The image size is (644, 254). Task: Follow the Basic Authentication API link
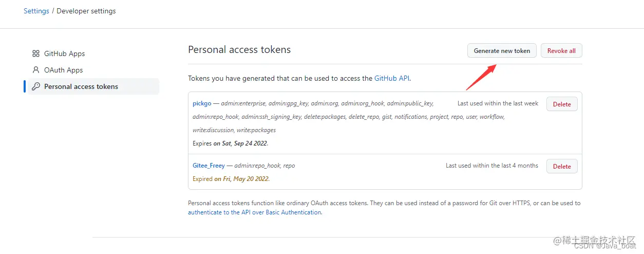(254, 212)
